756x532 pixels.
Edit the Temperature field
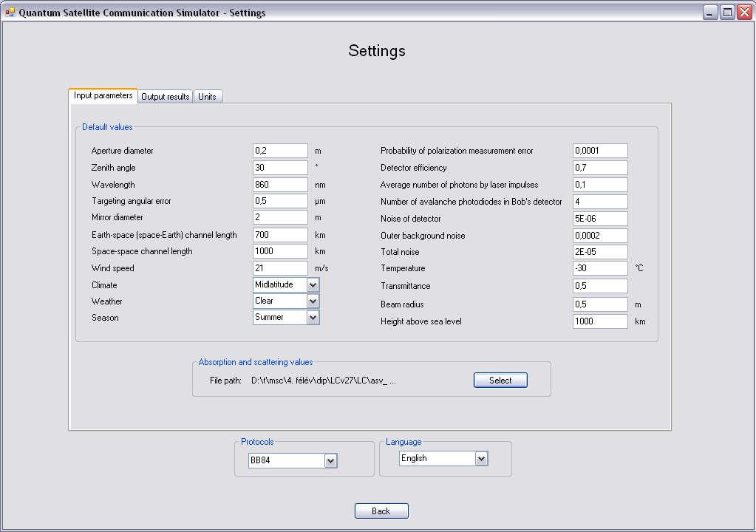pos(600,268)
